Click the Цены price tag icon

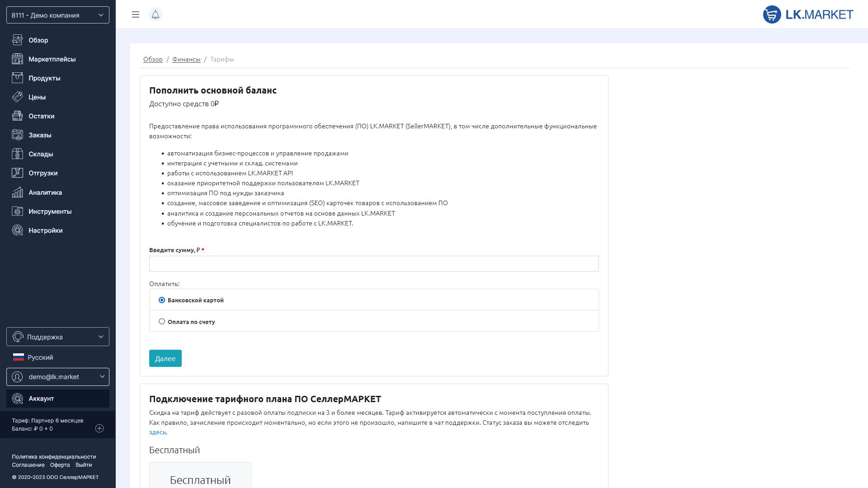[x=17, y=97]
